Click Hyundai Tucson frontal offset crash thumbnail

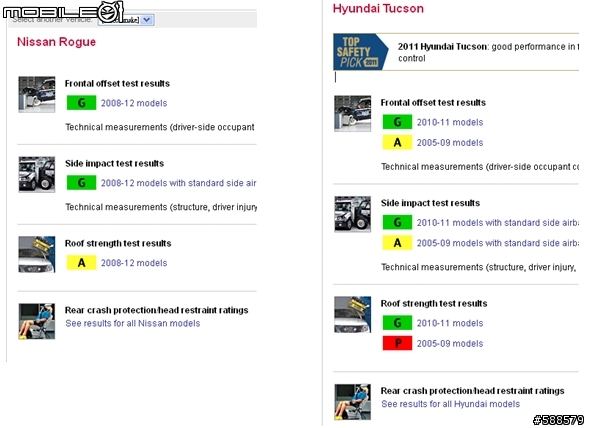point(353,114)
